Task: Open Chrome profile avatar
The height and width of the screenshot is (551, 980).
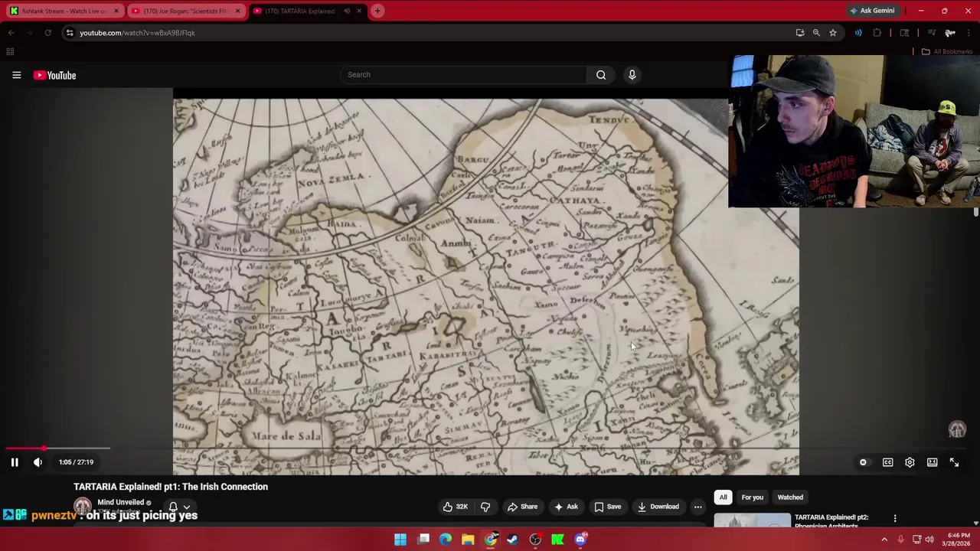Action: [950, 33]
